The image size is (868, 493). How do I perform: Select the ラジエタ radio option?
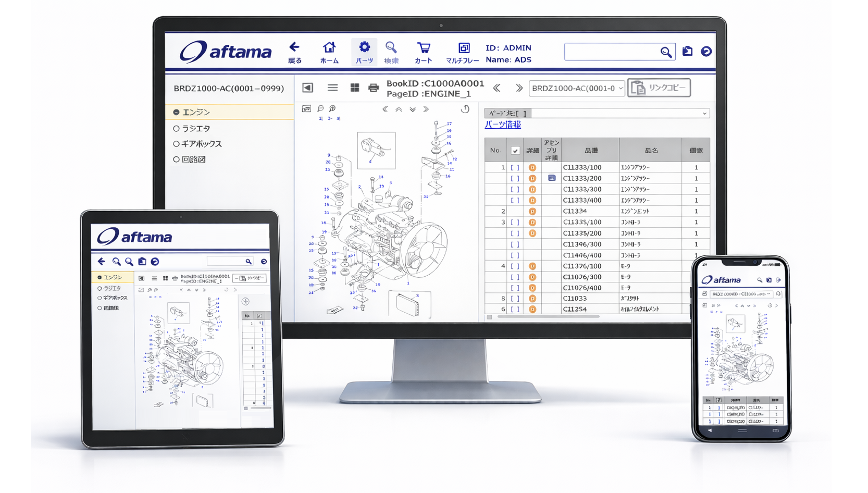pyautogui.click(x=177, y=128)
